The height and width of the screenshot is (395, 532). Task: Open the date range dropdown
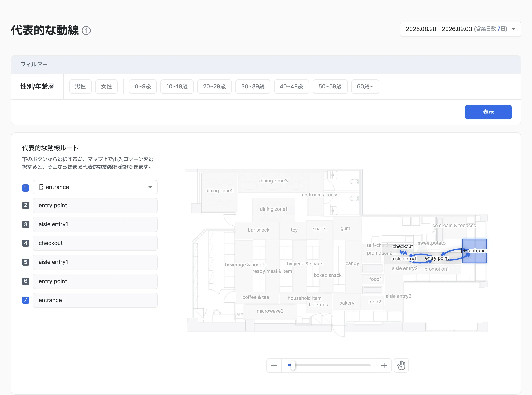[460, 29]
